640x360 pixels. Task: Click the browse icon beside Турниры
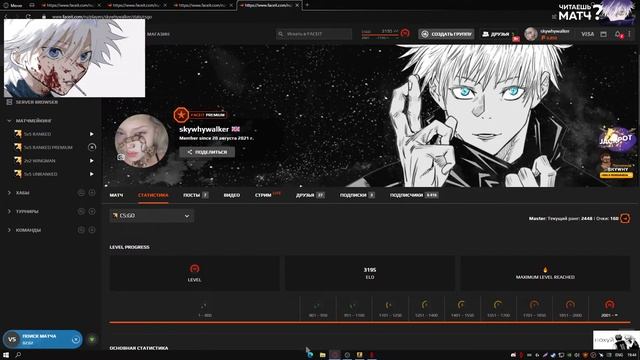[x=81, y=211]
